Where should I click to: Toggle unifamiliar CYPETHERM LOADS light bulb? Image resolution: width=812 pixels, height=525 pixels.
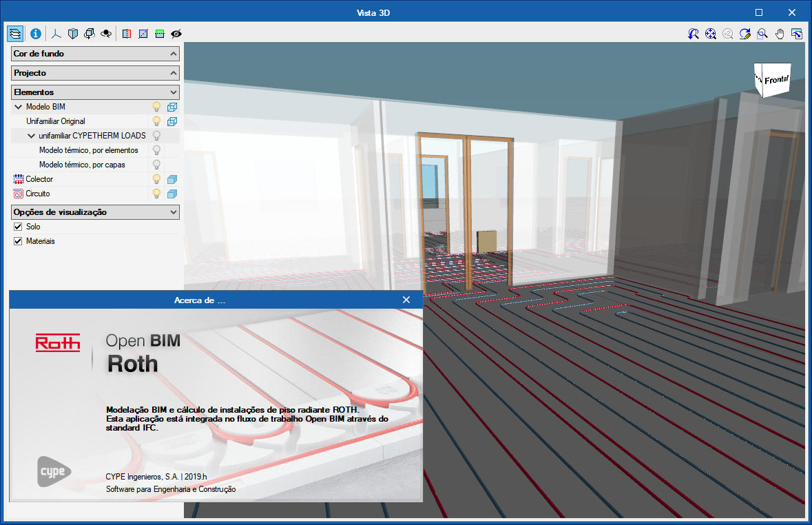click(156, 136)
